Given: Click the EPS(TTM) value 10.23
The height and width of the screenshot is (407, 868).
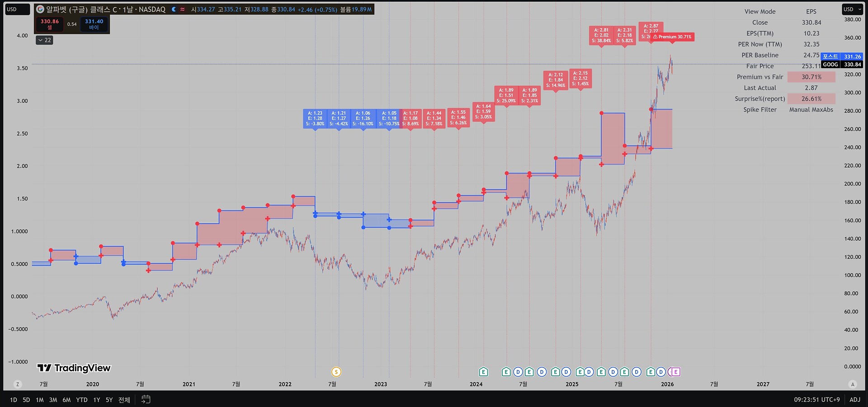Looking at the screenshot, I should [x=811, y=33].
